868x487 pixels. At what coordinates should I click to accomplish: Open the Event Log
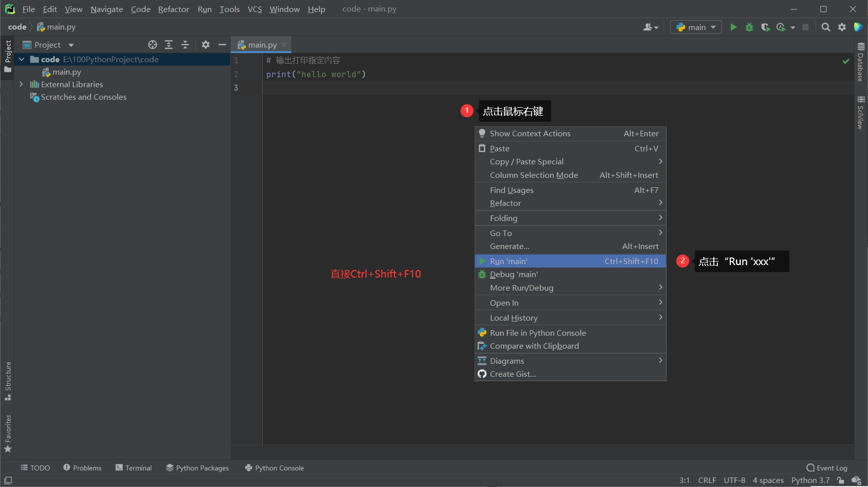coord(827,468)
